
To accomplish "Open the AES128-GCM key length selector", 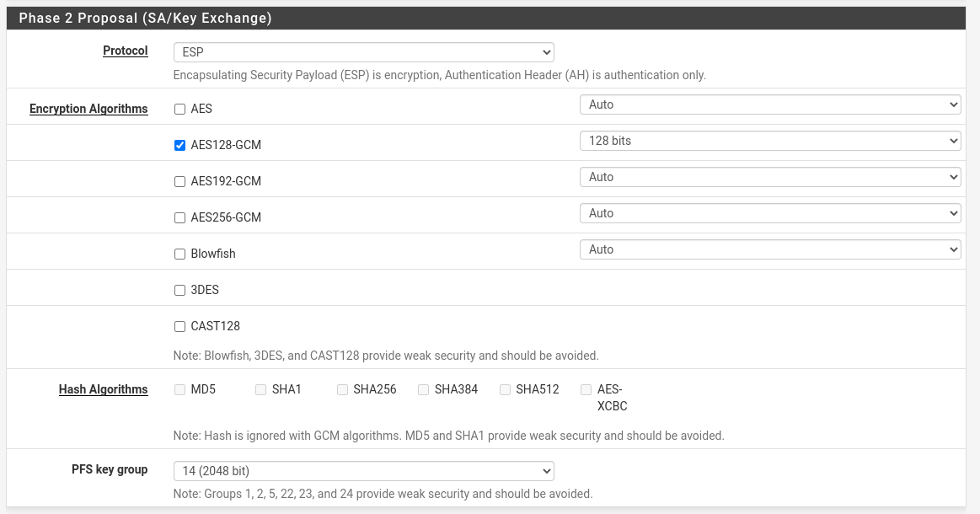I will pyautogui.click(x=768, y=140).
